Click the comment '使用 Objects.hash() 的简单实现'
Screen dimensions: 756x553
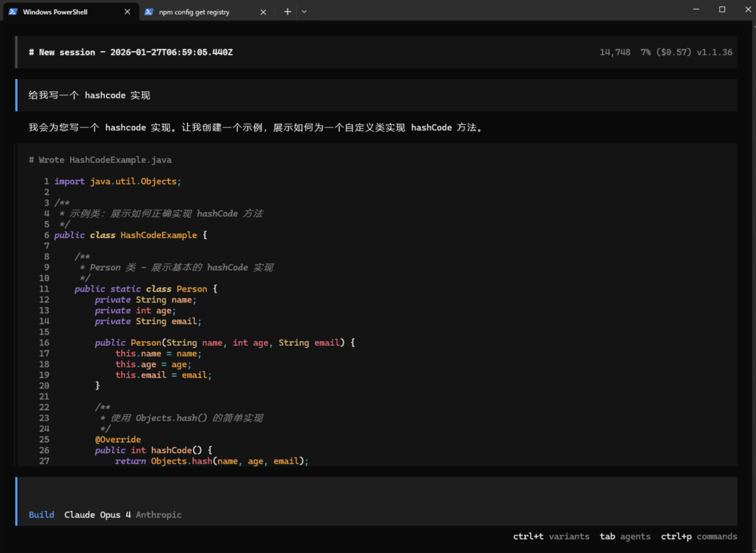pyautogui.click(x=186, y=418)
